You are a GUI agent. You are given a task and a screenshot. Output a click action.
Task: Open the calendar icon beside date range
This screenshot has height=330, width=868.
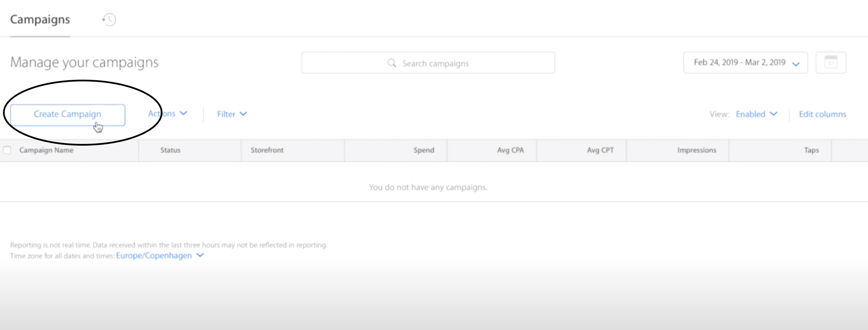(831, 62)
